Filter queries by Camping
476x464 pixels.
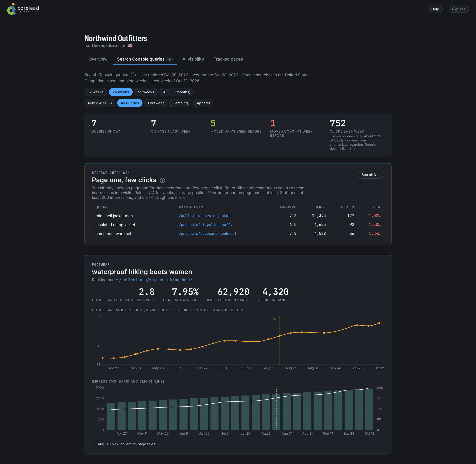180,103
